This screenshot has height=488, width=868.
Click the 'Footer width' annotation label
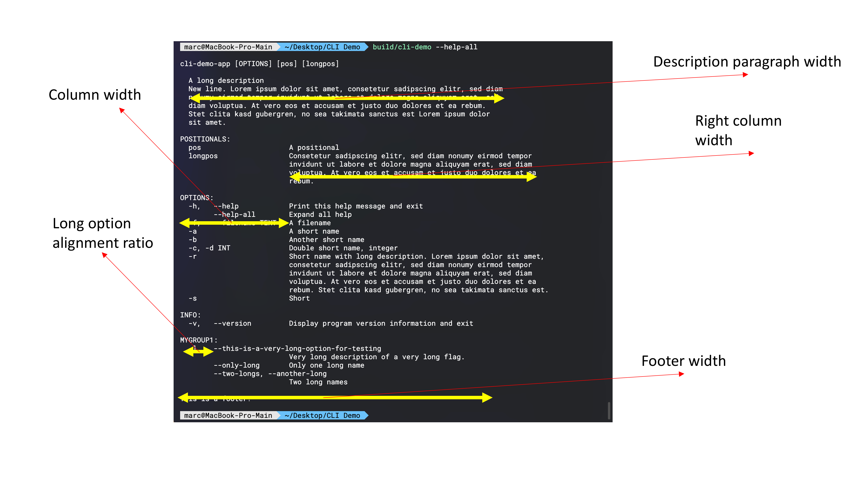(683, 361)
